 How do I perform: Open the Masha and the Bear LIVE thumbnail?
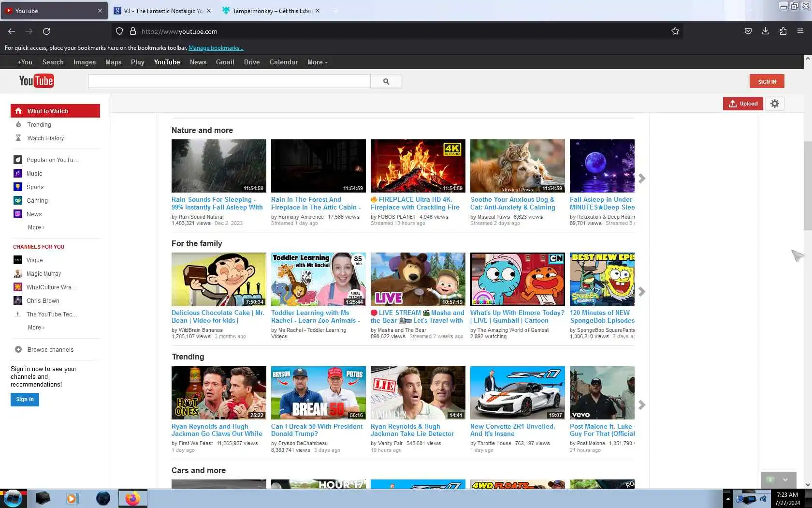418,279
